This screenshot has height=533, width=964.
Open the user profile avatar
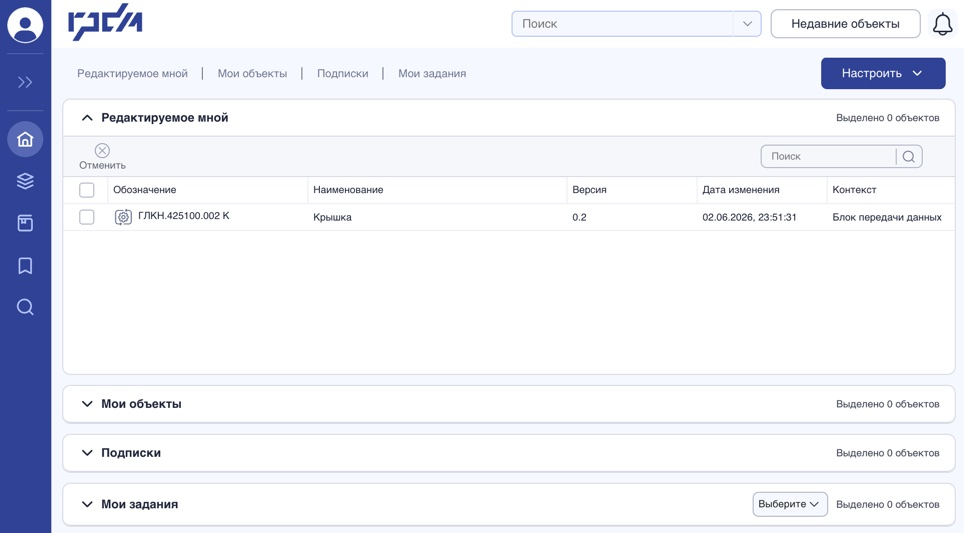coord(25,25)
